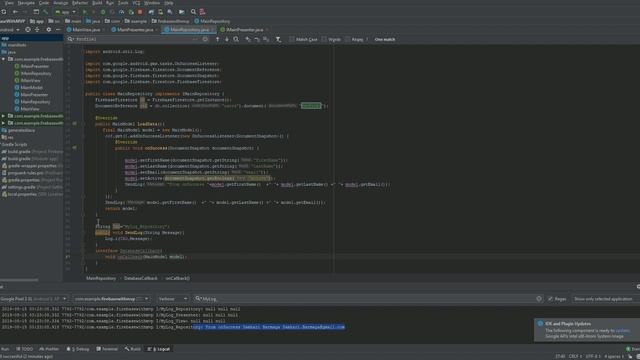
Task: Open the Google Pixel device dropdown in Logcat
Action: [33, 299]
